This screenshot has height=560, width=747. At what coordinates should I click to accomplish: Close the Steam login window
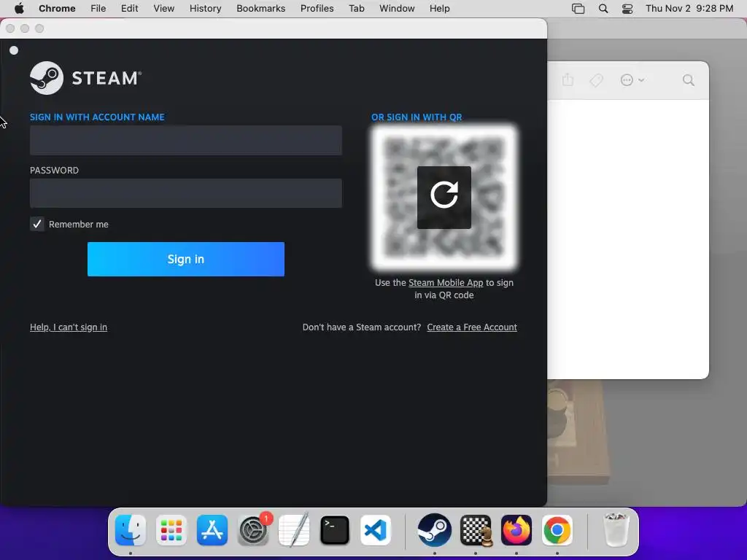click(10, 28)
